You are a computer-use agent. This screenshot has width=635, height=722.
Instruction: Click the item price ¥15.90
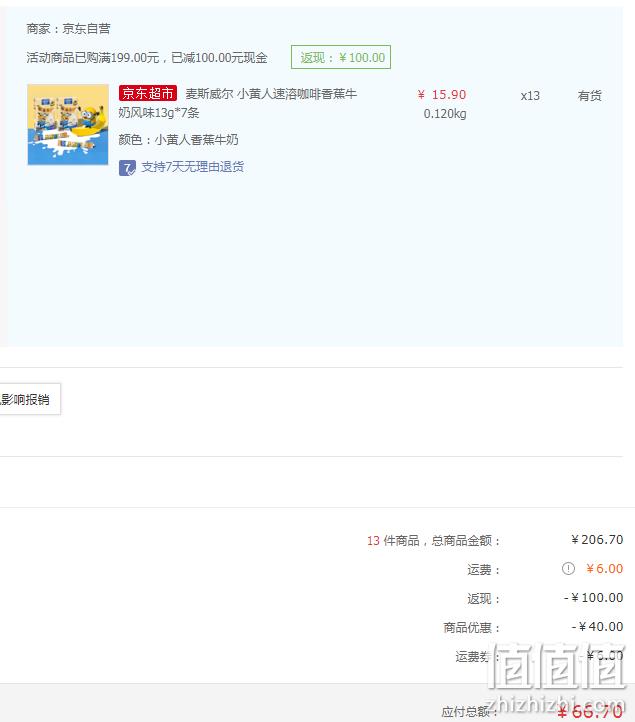(442, 95)
